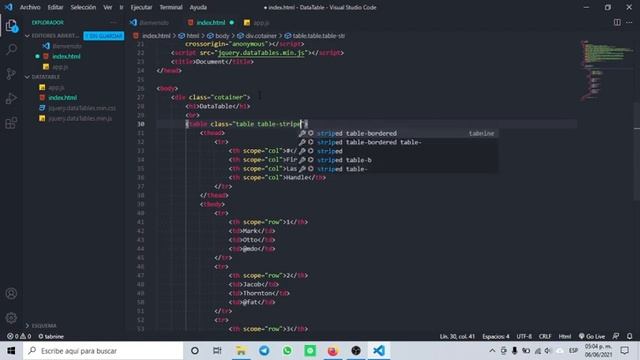Click errors and warnings status indicator
This screenshot has height=360, width=640.
[x=19, y=336]
